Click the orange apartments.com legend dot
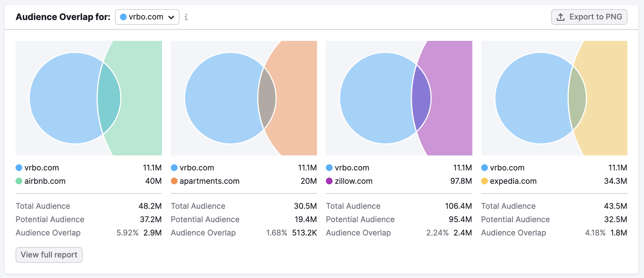This screenshot has height=278, width=644. (174, 181)
